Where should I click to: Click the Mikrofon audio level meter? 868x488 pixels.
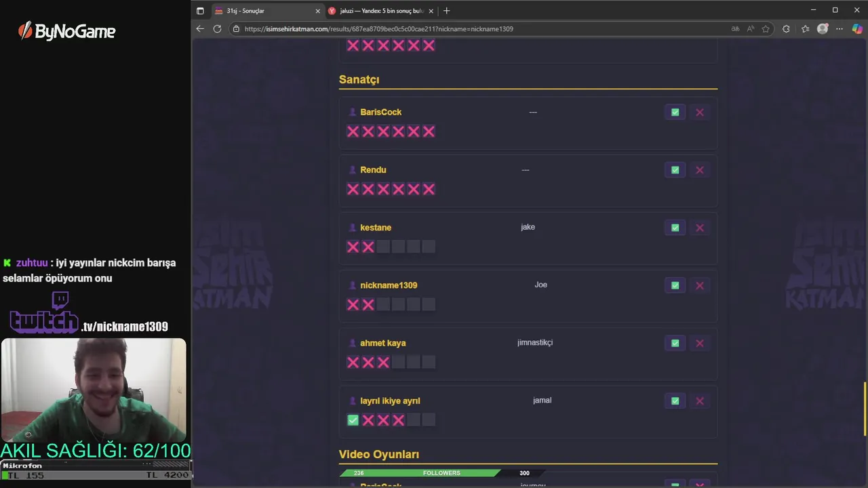point(96,470)
